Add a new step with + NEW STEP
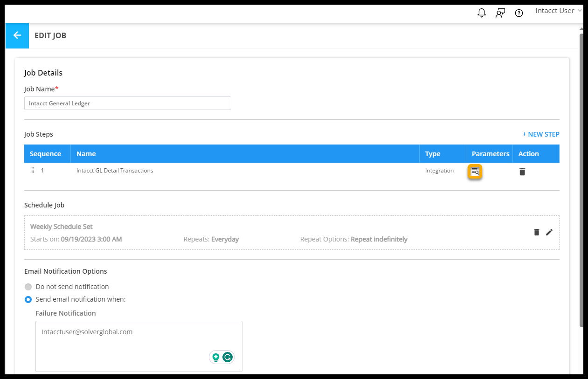 point(540,134)
